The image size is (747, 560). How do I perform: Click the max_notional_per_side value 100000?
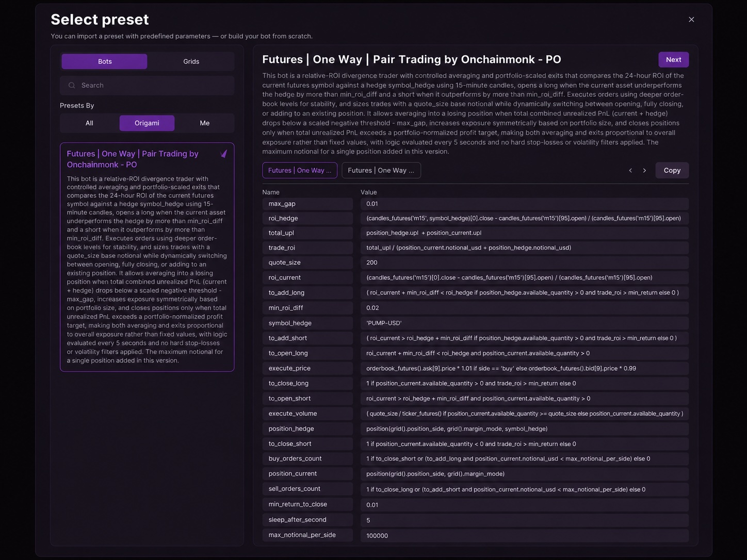[x=525, y=536]
